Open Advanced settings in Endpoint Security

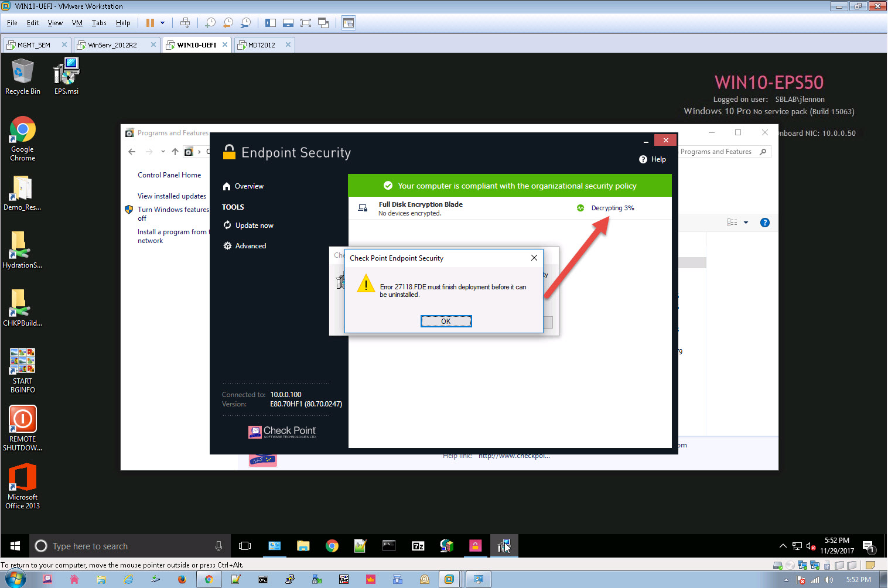click(244, 246)
